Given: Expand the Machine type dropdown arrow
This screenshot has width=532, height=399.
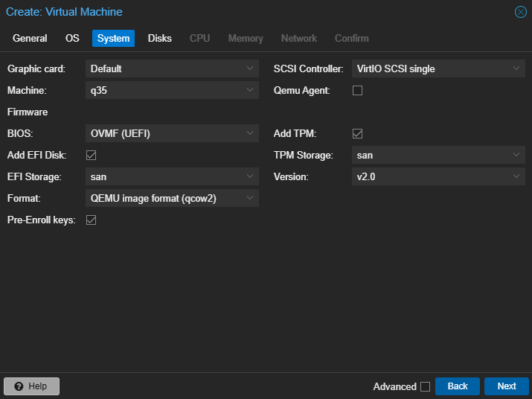Looking at the screenshot, I should pyautogui.click(x=250, y=90).
